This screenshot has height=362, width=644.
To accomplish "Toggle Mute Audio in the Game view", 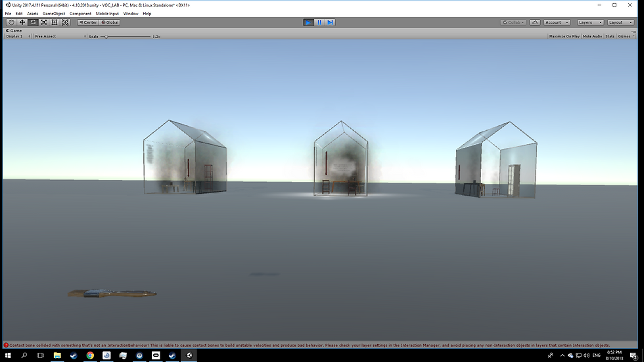I will [x=592, y=36].
